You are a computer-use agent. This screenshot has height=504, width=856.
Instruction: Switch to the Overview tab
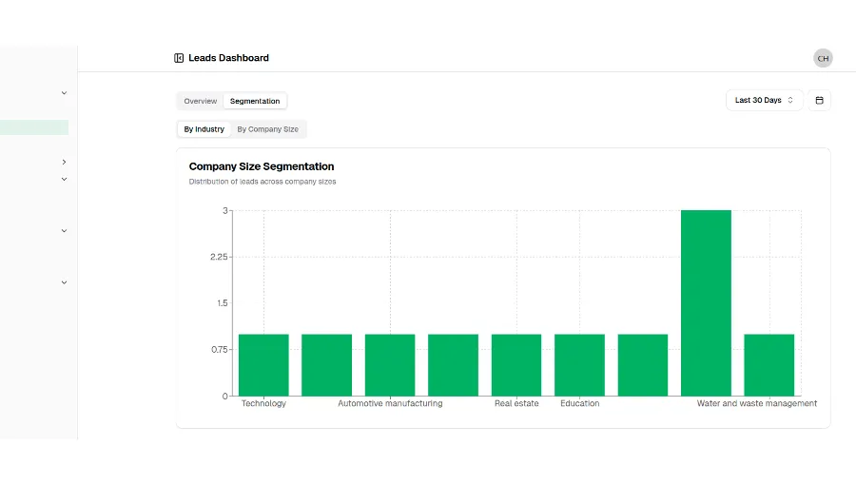(x=201, y=101)
